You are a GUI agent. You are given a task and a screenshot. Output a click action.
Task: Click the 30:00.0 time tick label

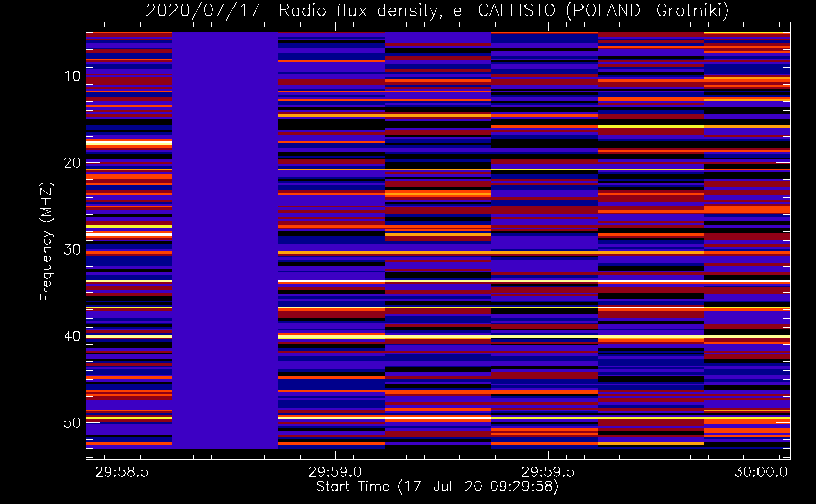pos(761,472)
